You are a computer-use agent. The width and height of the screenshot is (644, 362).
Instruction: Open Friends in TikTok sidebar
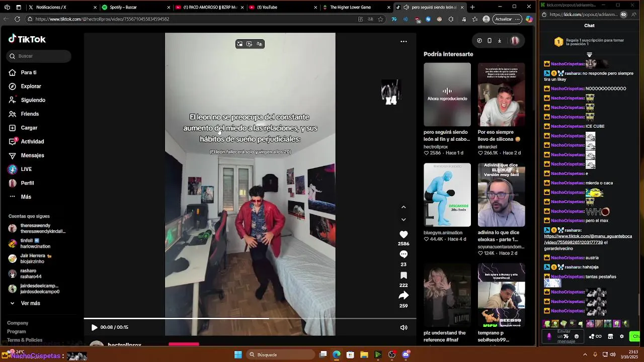(x=30, y=114)
